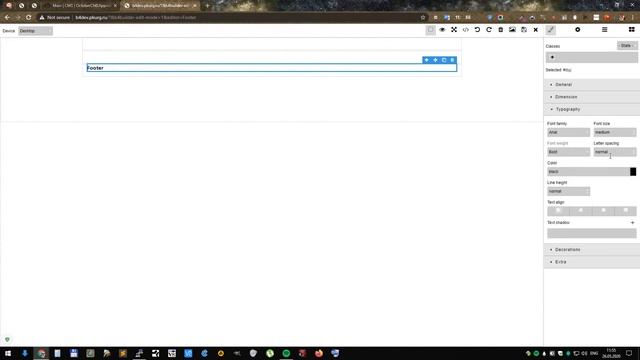Toggle component outlines (square icon) in toolbar

(430, 30)
